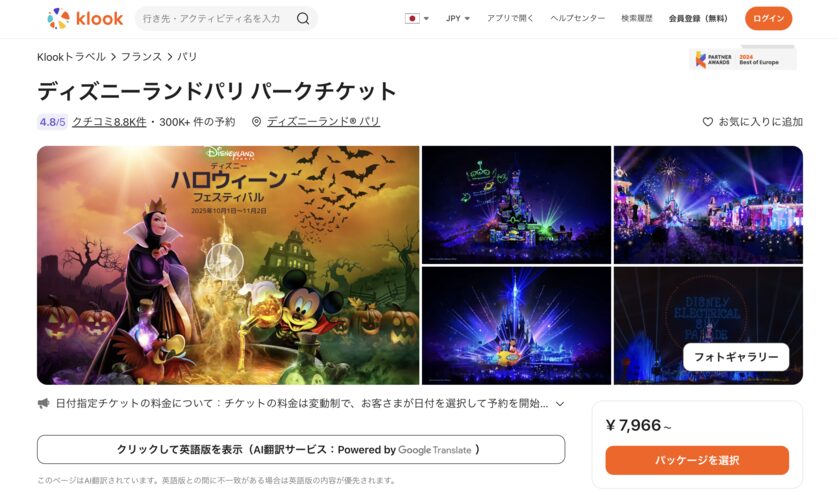Expand the ticket pricing notice

click(560, 404)
